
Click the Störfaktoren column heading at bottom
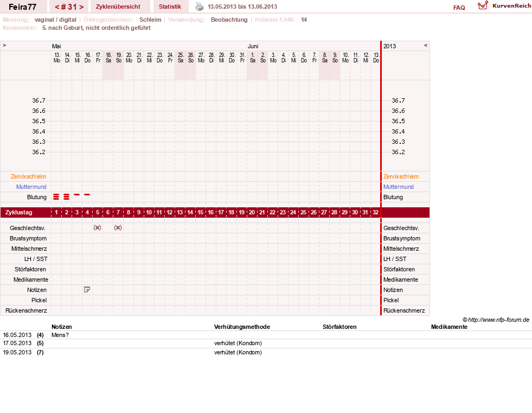339,327
